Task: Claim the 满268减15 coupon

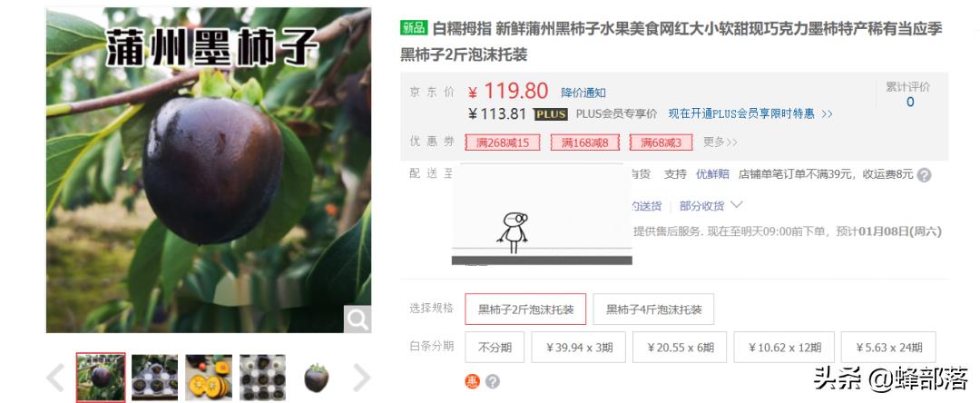Action: point(502,143)
